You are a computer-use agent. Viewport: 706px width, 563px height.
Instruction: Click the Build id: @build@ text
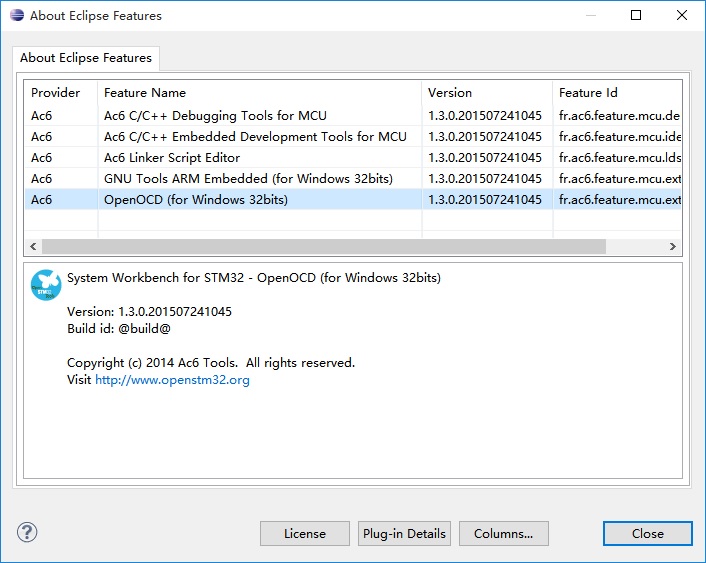tap(119, 329)
